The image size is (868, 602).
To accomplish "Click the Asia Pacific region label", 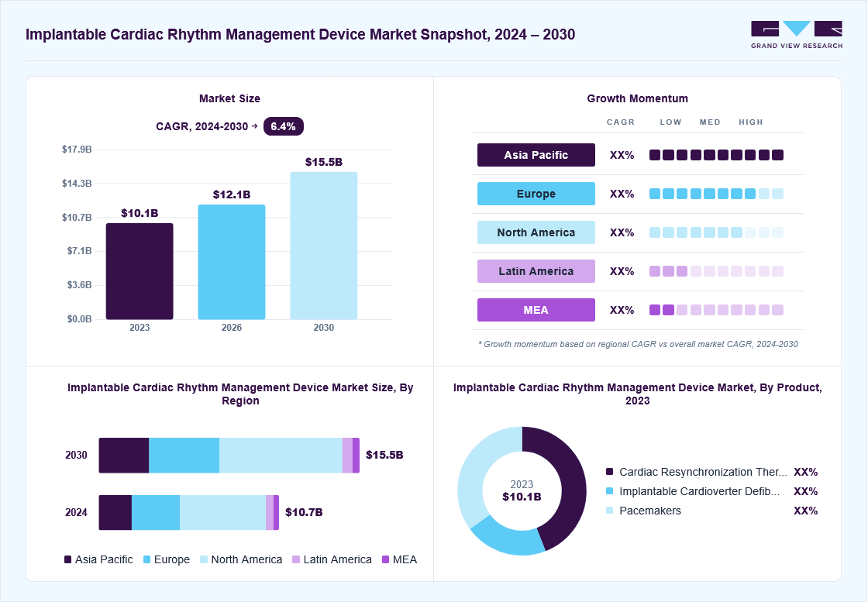I will click(x=536, y=155).
